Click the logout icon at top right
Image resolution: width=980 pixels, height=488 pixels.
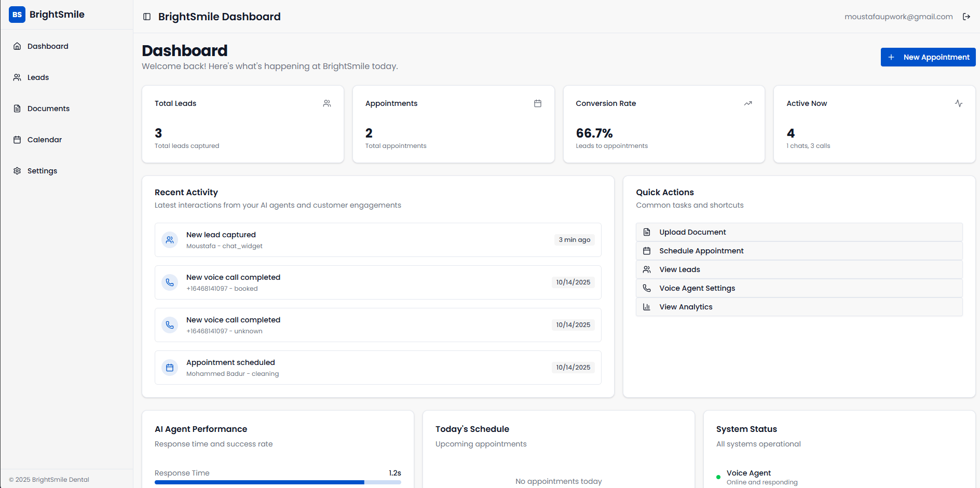(x=967, y=16)
